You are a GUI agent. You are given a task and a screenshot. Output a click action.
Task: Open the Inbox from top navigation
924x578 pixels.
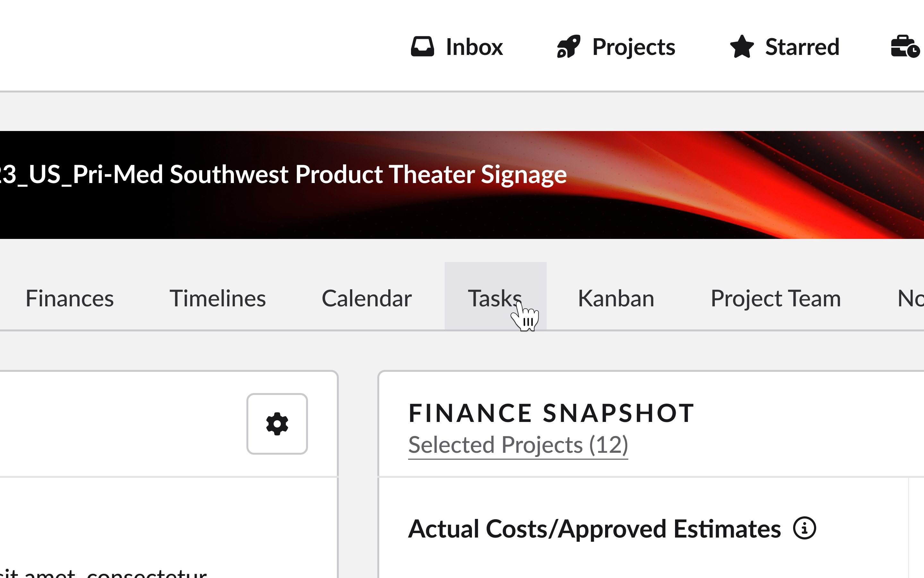click(457, 47)
